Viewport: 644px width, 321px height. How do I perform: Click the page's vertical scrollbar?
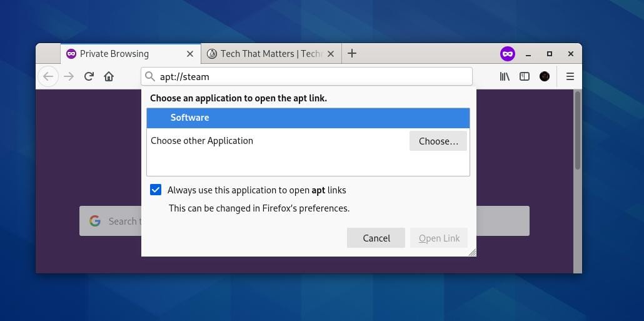coord(577,130)
